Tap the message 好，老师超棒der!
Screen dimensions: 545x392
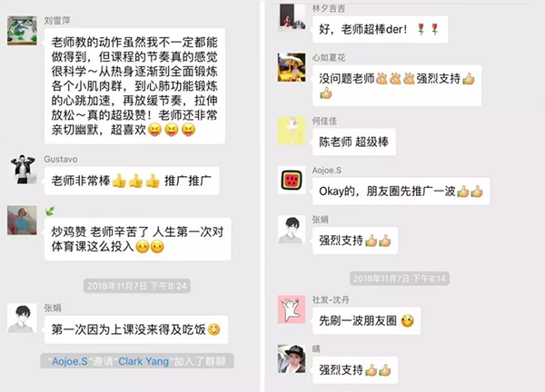click(x=380, y=30)
